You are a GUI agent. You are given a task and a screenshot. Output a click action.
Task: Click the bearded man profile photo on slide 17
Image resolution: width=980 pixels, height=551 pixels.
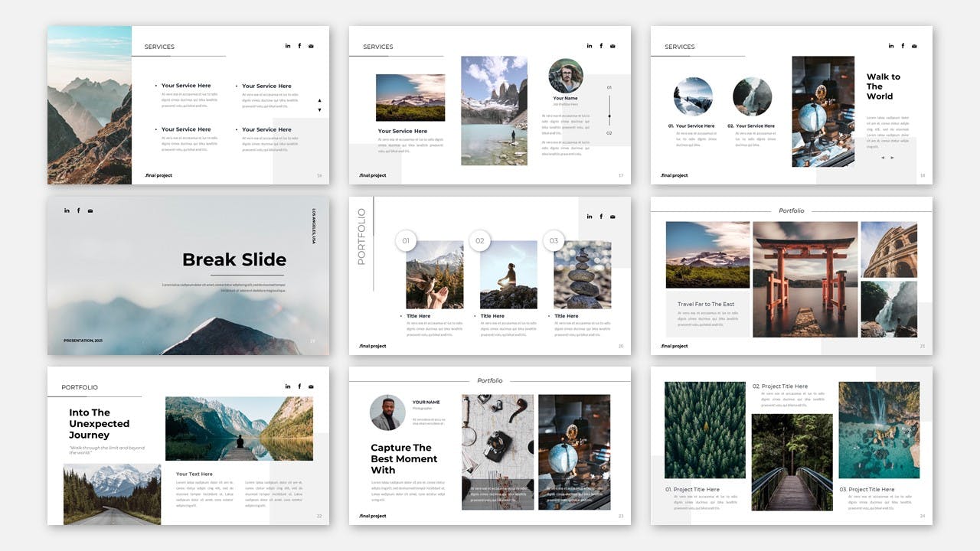point(566,76)
